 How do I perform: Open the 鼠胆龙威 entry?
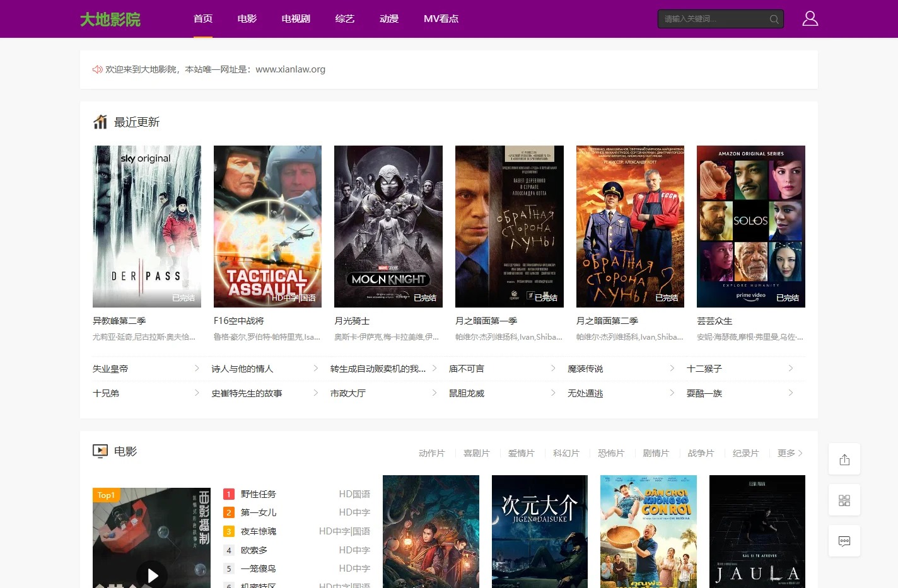[x=467, y=393]
